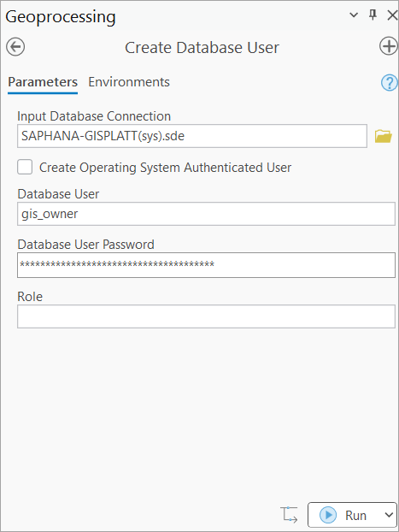Open the Geoprocessing pane options chevron
The height and width of the screenshot is (532, 399).
tap(354, 15)
